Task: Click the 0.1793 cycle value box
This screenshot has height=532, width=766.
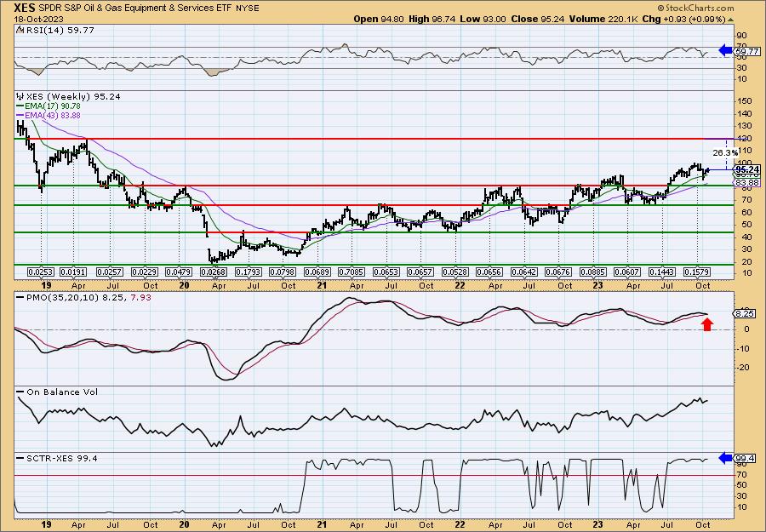Action: click(x=248, y=272)
